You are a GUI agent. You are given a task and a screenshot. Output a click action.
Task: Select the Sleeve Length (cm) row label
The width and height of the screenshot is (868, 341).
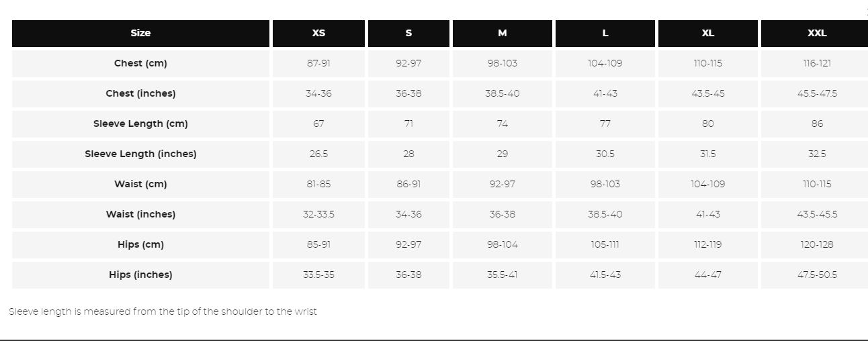tap(140, 124)
